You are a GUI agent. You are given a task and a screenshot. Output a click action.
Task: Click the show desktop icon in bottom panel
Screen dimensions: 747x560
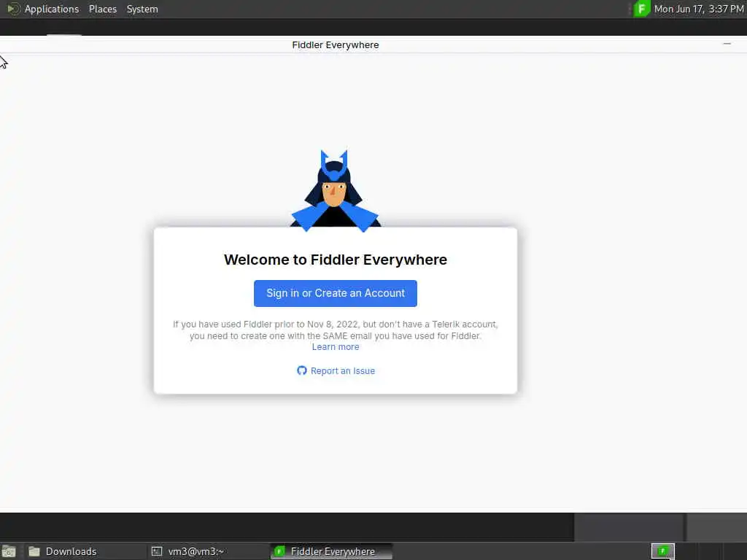click(9, 551)
